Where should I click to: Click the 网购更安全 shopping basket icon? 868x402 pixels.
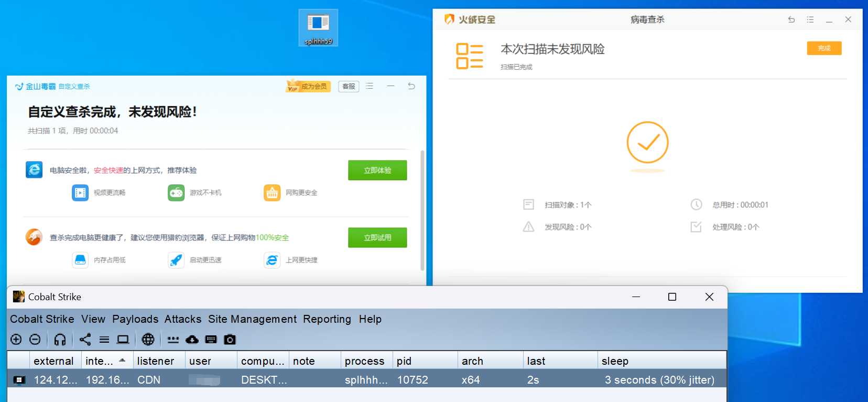click(272, 193)
